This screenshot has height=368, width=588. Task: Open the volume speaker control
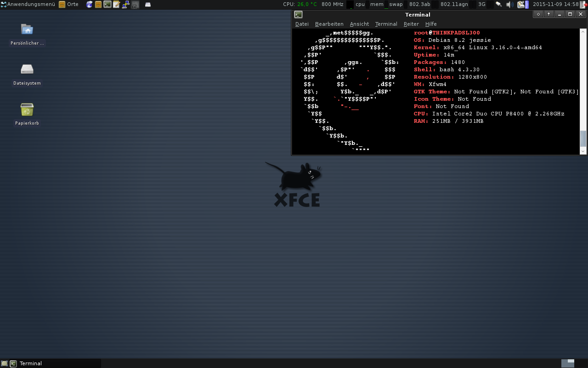coord(509,4)
